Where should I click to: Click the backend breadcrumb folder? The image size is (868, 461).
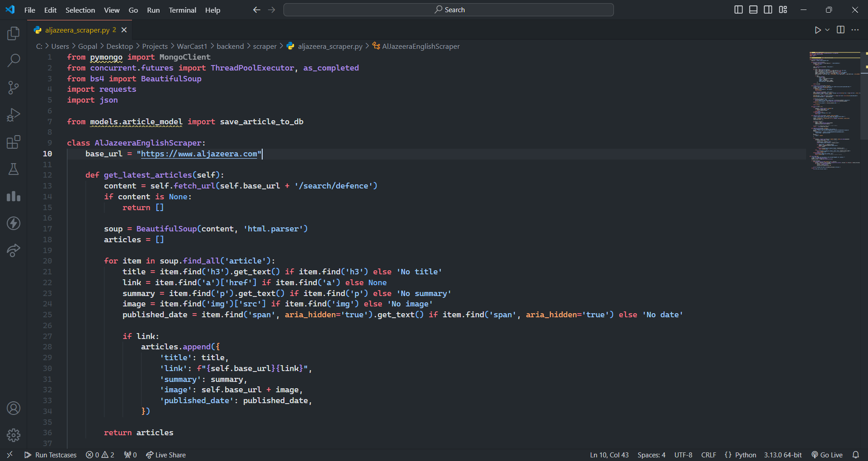[x=230, y=46]
